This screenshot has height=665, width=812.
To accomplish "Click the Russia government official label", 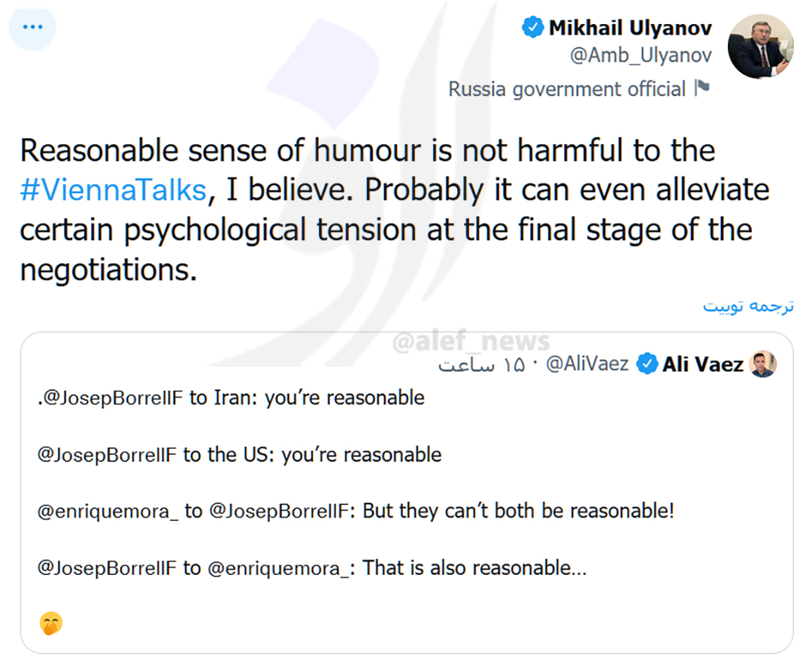I will 567,89.
